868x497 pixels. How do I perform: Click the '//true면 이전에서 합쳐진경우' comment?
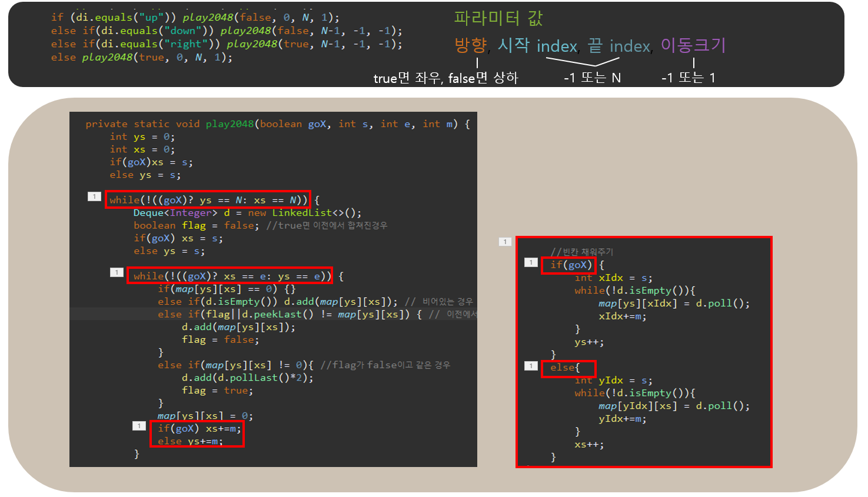point(327,225)
